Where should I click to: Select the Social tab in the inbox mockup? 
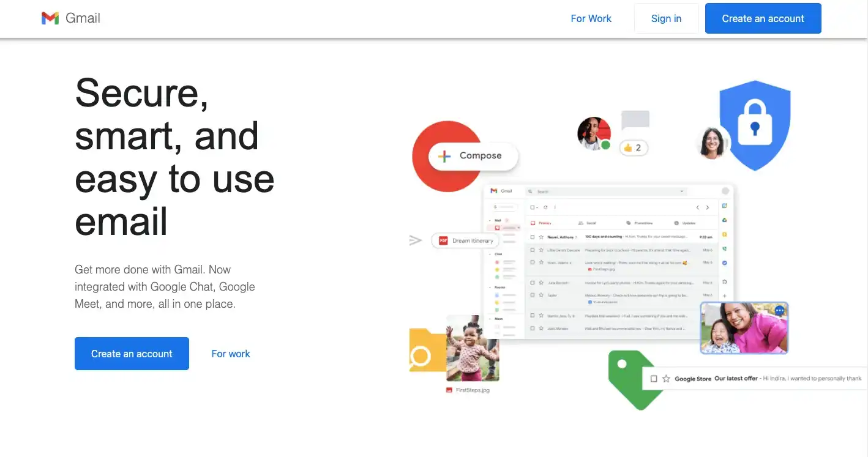[588, 223]
